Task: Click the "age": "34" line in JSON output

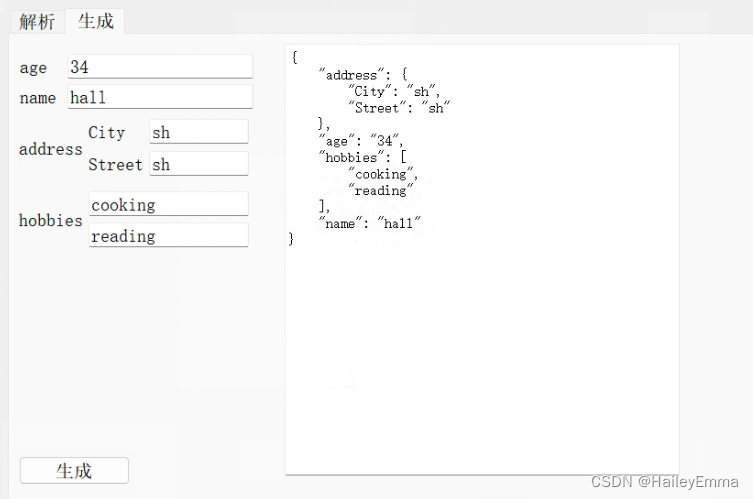Action: pyautogui.click(x=361, y=140)
